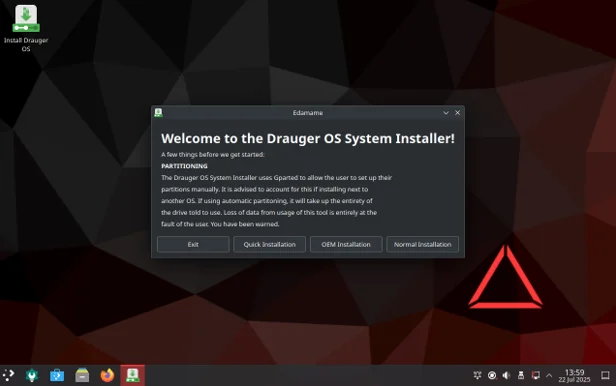Select the Edamame installer taskbar entry
This screenshot has height=386, width=616.
coord(132,375)
